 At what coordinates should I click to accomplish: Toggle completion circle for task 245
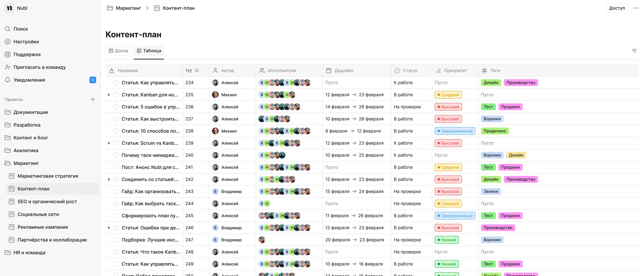pyautogui.click(x=116, y=216)
